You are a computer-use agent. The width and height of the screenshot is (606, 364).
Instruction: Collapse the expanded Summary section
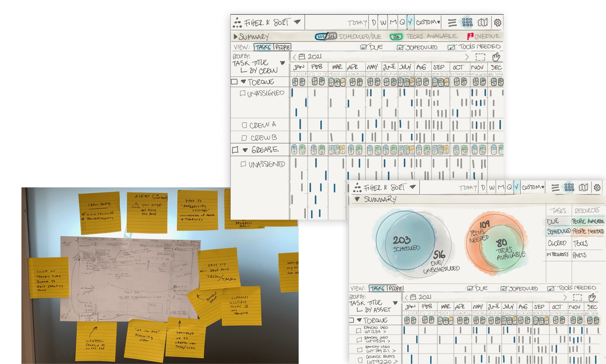(357, 199)
